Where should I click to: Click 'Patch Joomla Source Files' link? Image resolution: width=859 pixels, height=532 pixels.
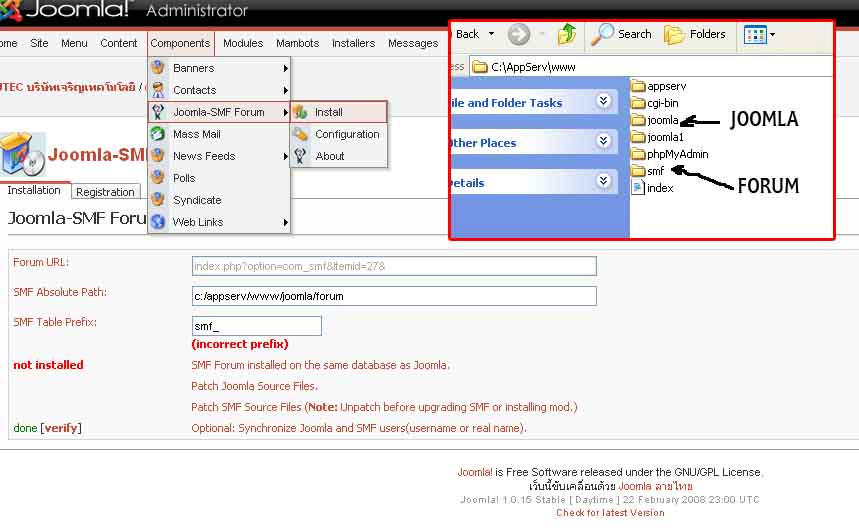(x=254, y=386)
